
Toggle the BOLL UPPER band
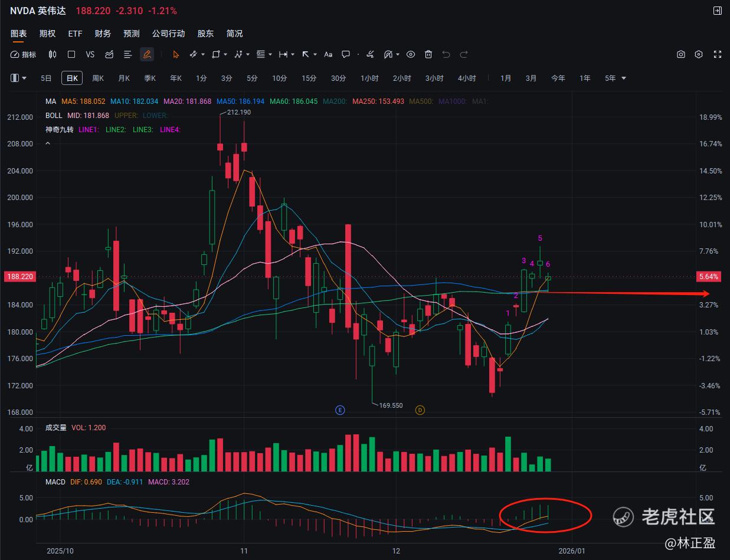(126, 116)
